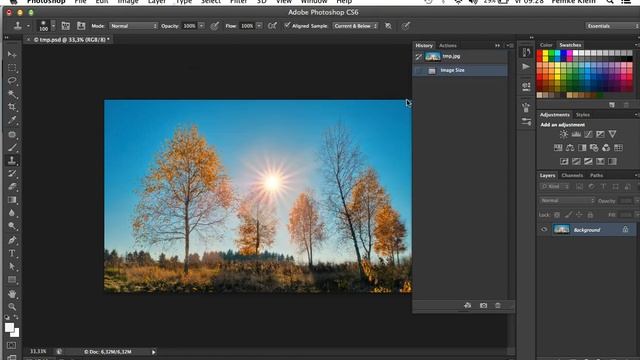Toggle lock all

point(590,215)
